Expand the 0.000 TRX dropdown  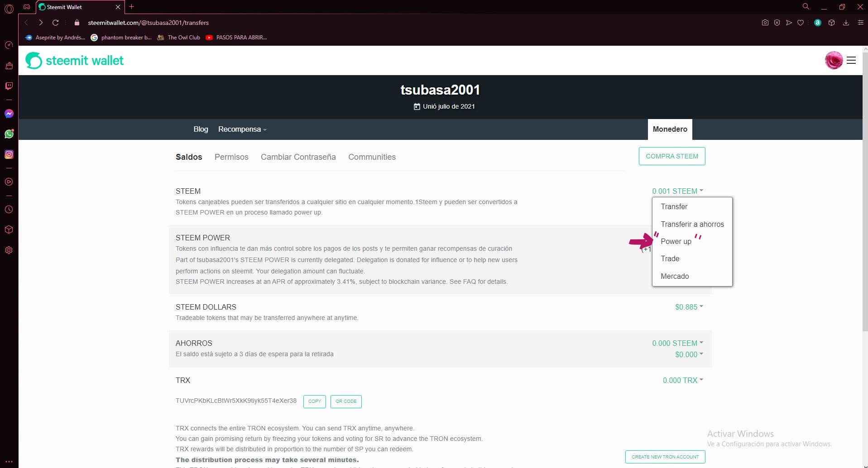[683, 380]
